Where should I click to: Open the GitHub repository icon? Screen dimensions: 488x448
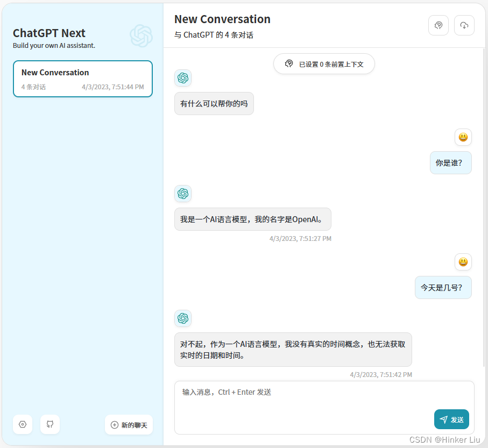(50, 424)
